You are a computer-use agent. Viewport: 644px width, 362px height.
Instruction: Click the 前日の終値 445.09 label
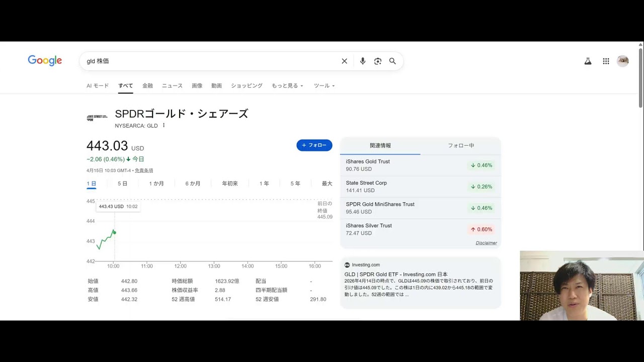point(325,210)
